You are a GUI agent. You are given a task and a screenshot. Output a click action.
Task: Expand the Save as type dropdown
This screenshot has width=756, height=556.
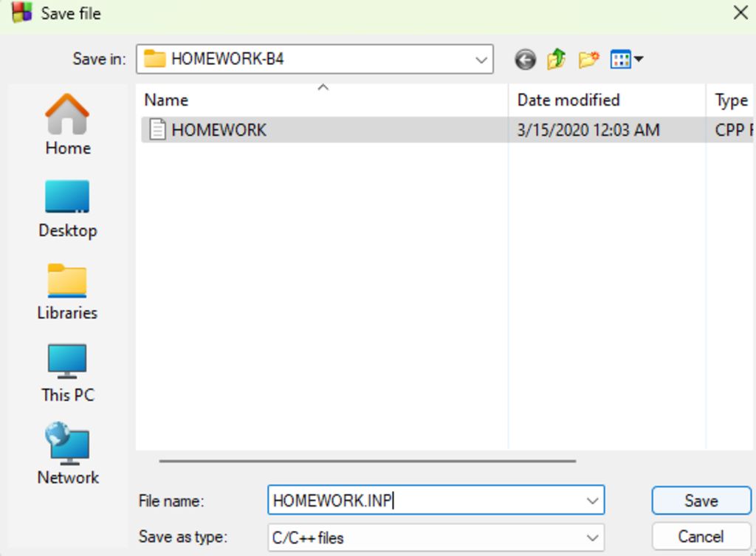pos(593,538)
